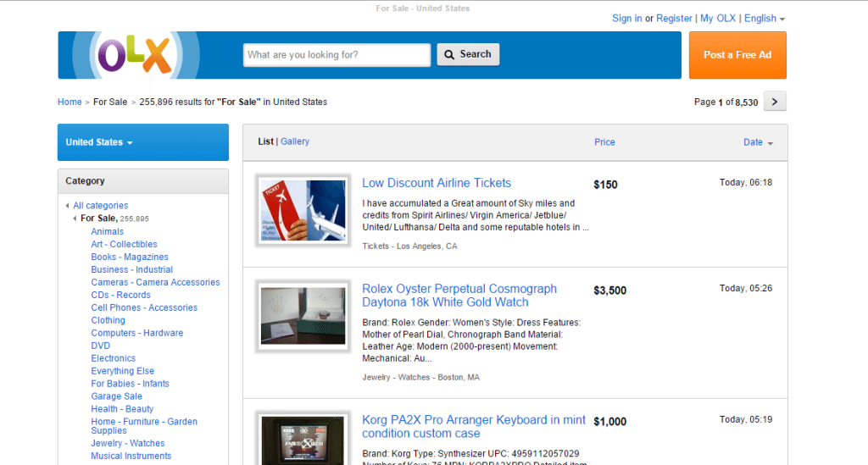Click the $1,000 price text
The image size is (868, 465).
click(x=610, y=422)
